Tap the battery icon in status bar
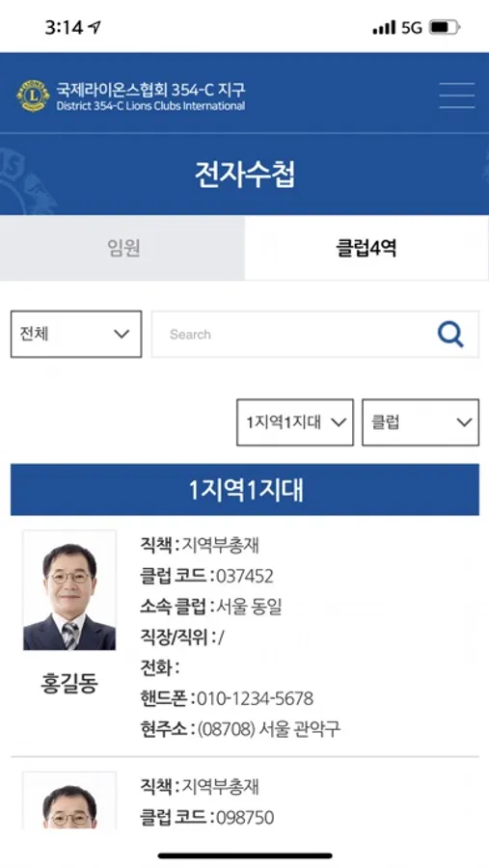Screen dimensions: 489x868 (444, 27)
